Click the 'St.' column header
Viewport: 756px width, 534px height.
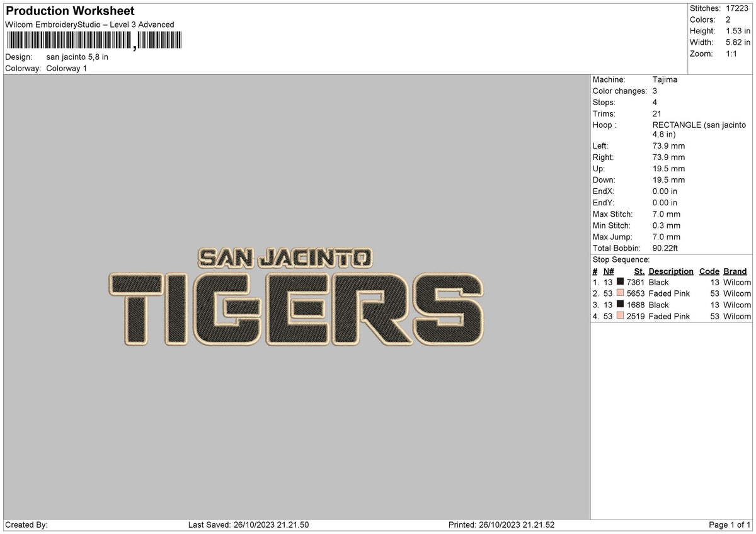coord(639,271)
